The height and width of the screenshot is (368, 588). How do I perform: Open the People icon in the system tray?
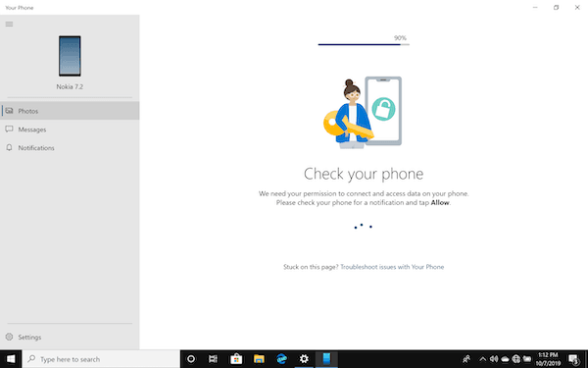(466, 359)
